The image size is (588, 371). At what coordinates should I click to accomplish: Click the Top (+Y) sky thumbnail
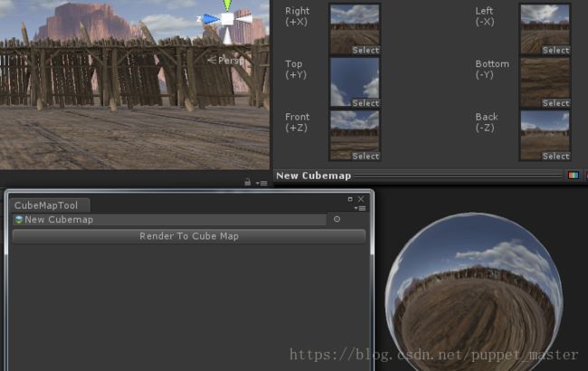(x=355, y=82)
